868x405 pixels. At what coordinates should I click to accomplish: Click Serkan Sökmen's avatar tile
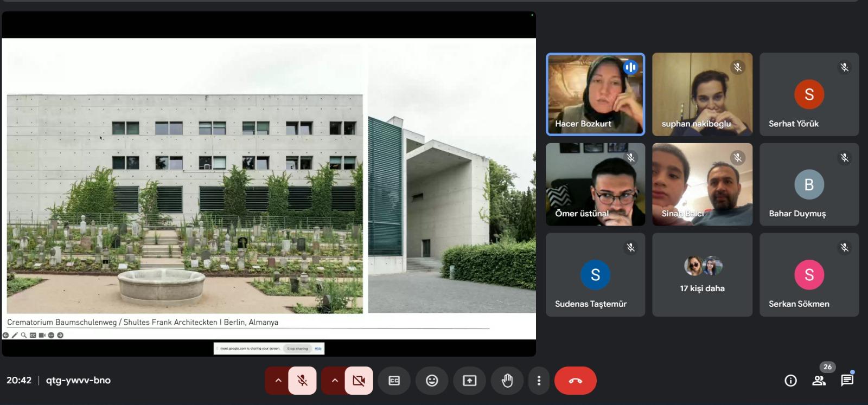809,275
